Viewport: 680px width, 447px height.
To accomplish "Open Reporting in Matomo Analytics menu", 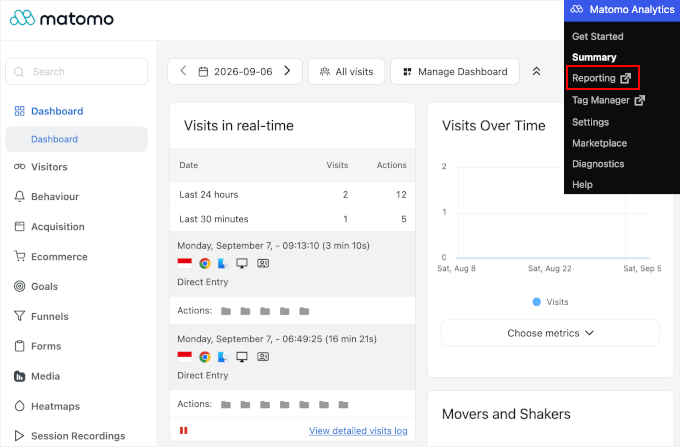I will pyautogui.click(x=602, y=78).
